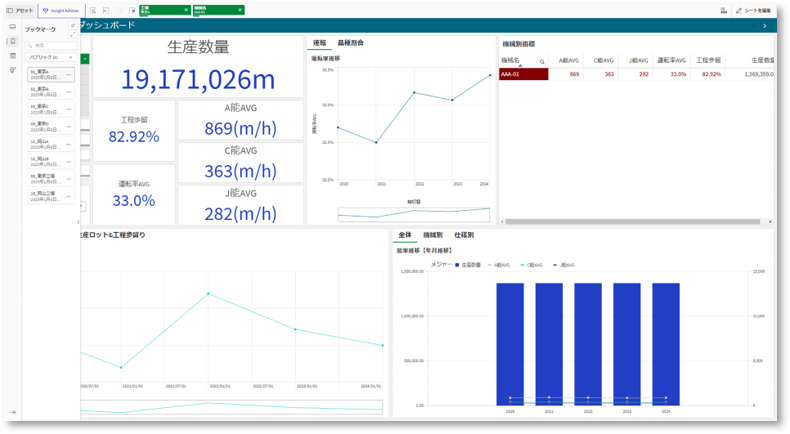Screen dimensions: 790x434
Task: Click the mini chart range selector under 運転率推移
Action: (414, 215)
